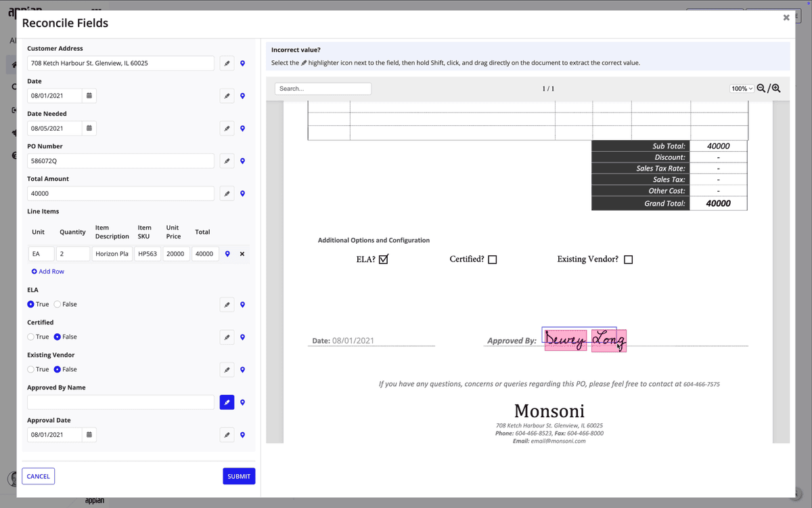Click highlighter icon for Existing Vendor
This screenshot has width=812, height=508.
point(227,370)
